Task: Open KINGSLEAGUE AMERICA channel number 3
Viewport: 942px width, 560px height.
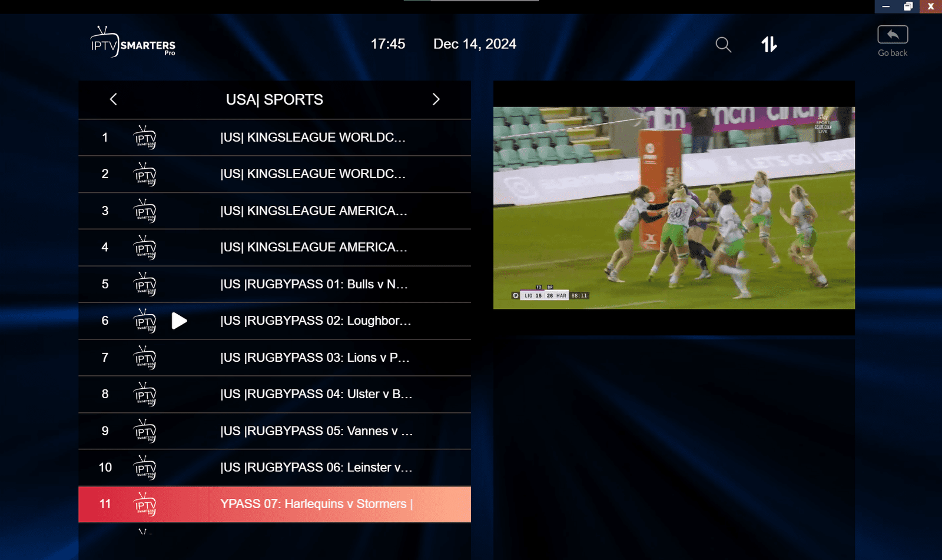Action: click(x=274, y=211)
